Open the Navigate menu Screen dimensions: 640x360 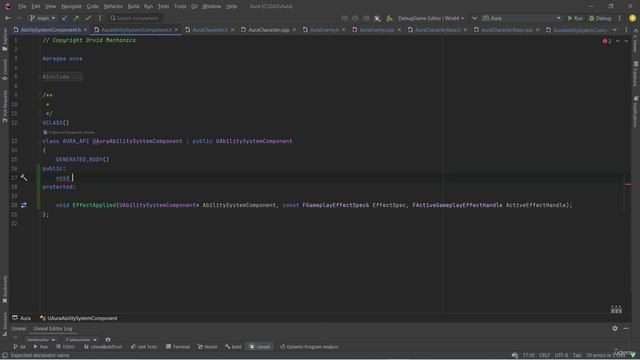(71, 6)
